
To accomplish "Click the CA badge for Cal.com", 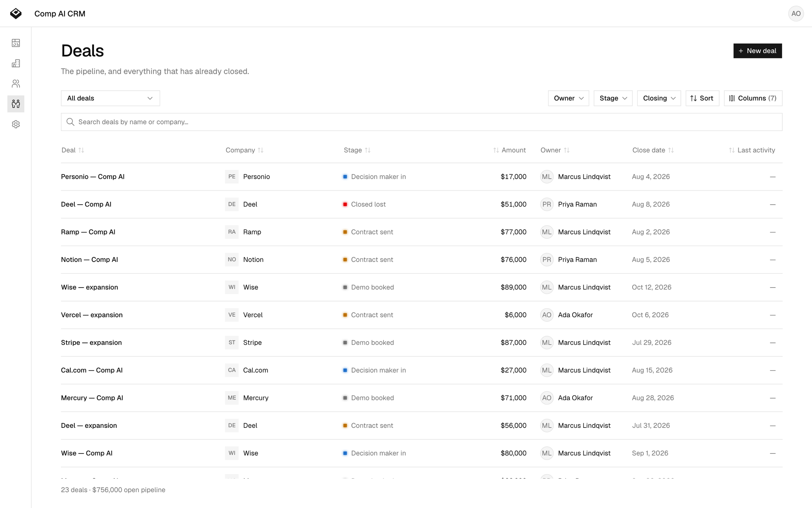I will 232,370.
